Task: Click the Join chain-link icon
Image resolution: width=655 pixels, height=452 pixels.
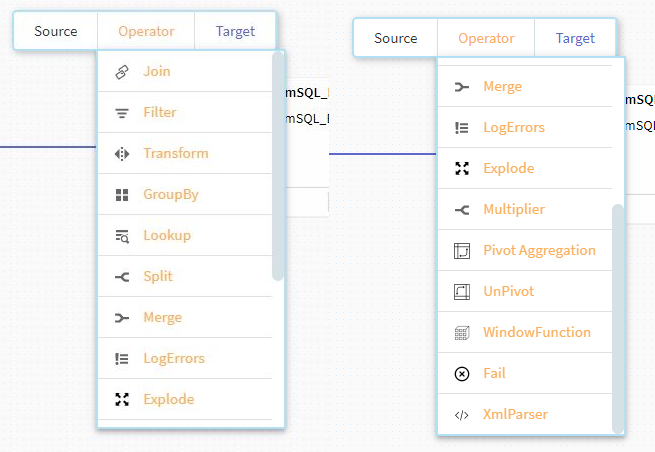Action: click(122, 72)
